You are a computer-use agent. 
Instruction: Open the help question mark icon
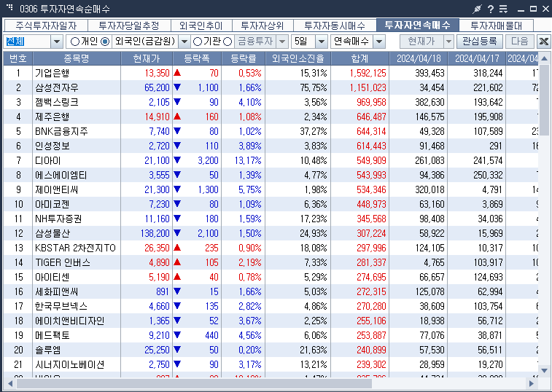[x=491, y=9]
